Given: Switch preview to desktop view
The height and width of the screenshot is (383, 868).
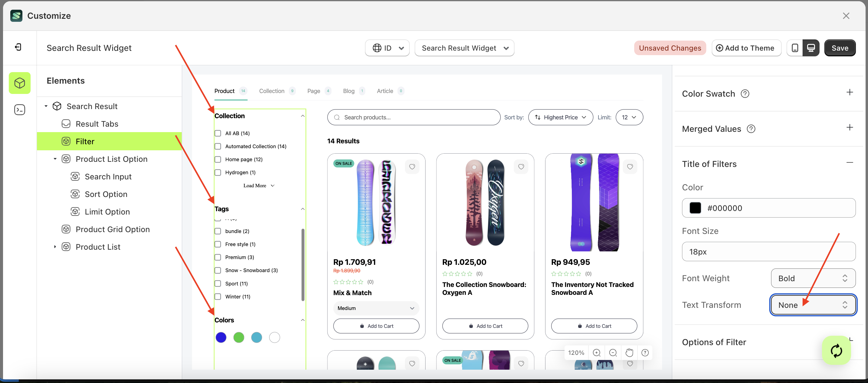Looking at the screenshot, I should pyautogui.click(x=811, y=48).
